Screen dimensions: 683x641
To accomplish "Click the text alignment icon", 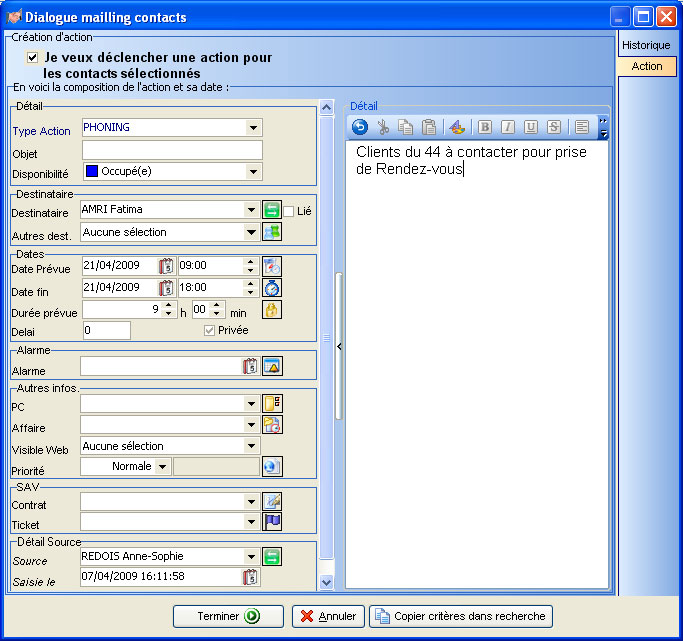I will (582, 127).
